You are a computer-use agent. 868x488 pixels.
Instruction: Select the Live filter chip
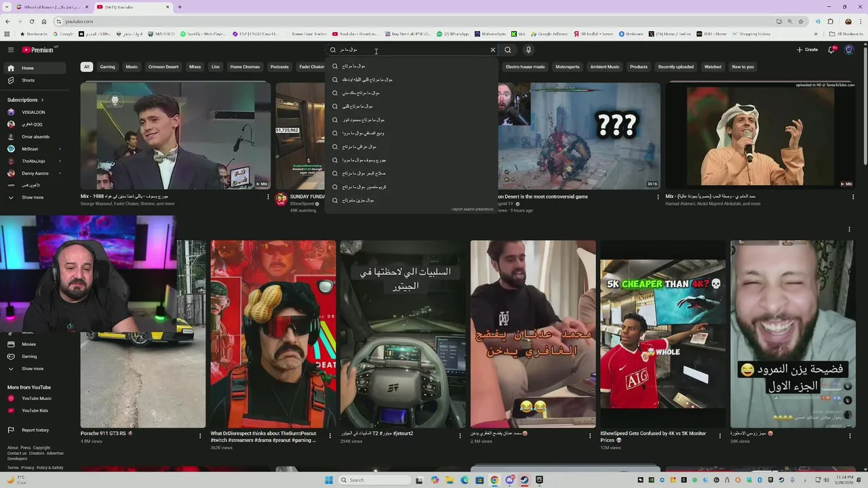pos(216,66)
